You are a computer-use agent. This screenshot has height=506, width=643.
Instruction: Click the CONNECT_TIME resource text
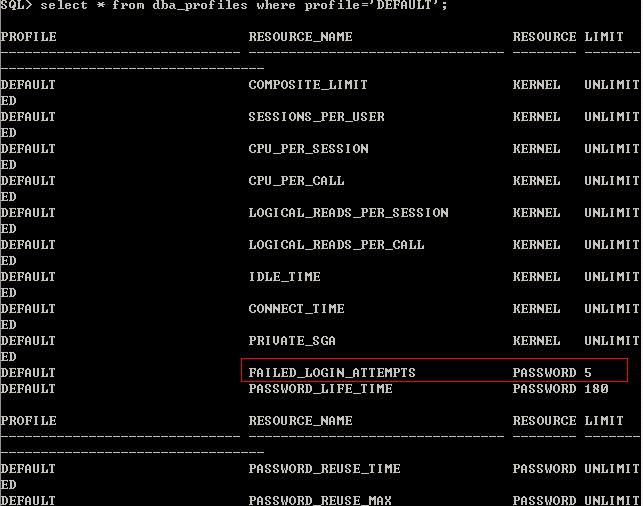[296, 309]
